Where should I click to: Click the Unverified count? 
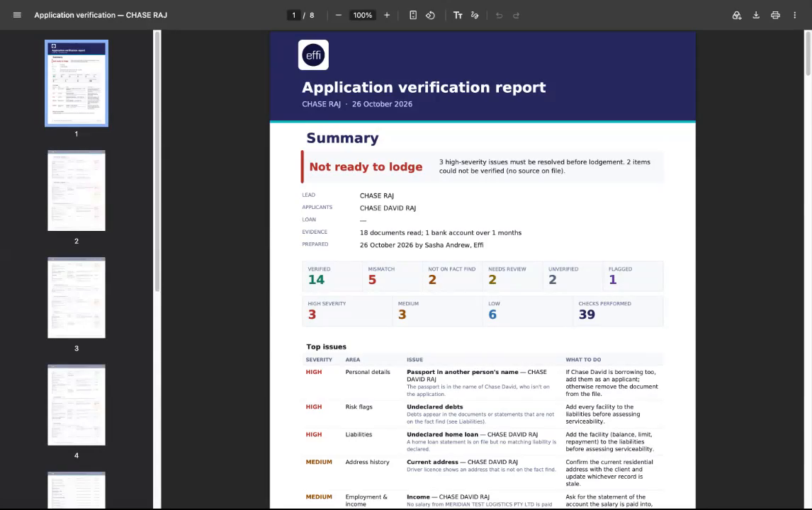coord(553,280)
